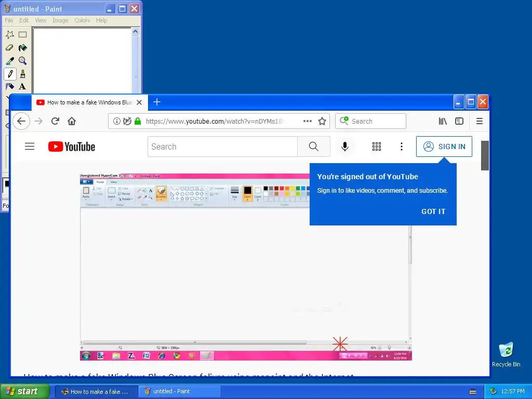Click the green secure connection padlock

(x=138, y=121)
